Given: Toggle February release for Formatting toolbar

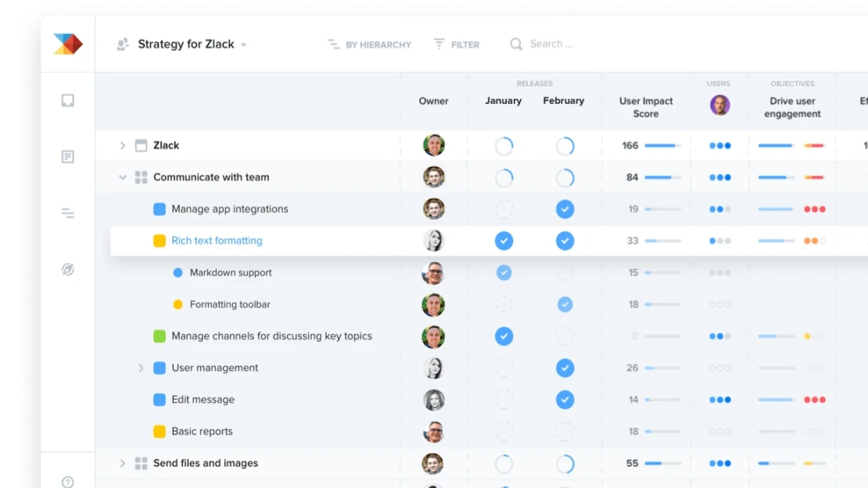Looking at the screenshot, I should coord(565,304).
